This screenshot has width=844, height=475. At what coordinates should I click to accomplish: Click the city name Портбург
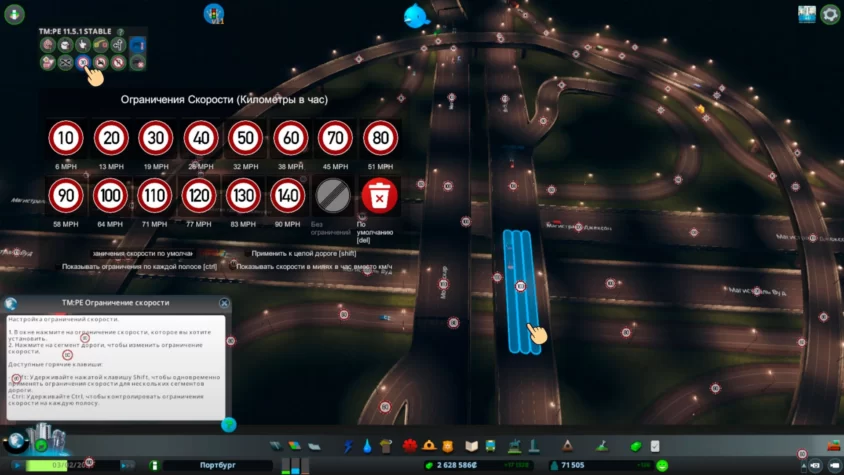pos(217,465)
